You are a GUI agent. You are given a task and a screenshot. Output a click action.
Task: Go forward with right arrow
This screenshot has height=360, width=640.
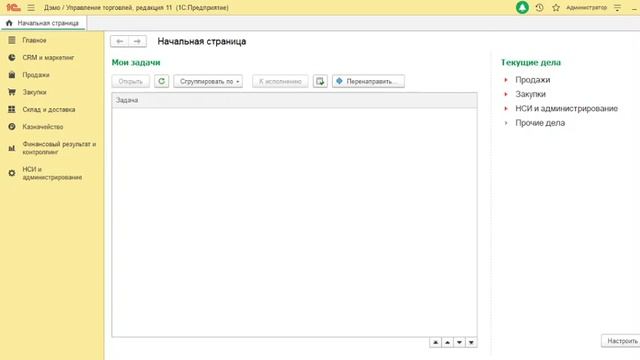click(137, 41)
